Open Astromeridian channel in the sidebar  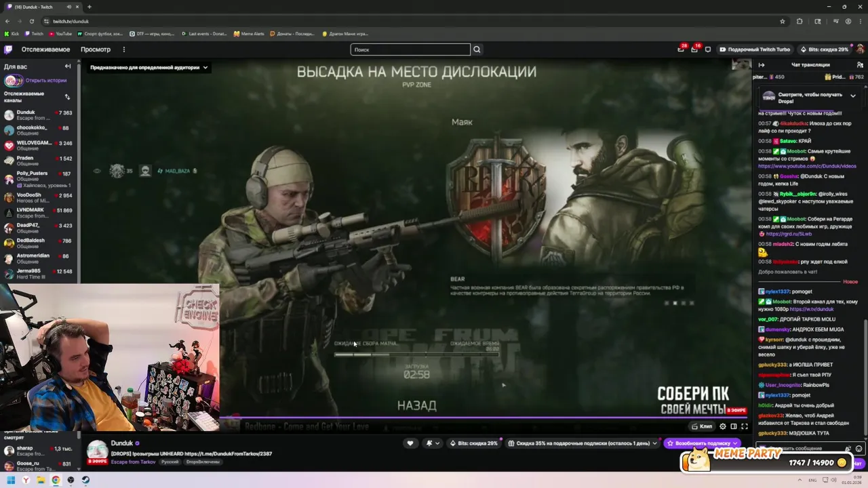39,258
